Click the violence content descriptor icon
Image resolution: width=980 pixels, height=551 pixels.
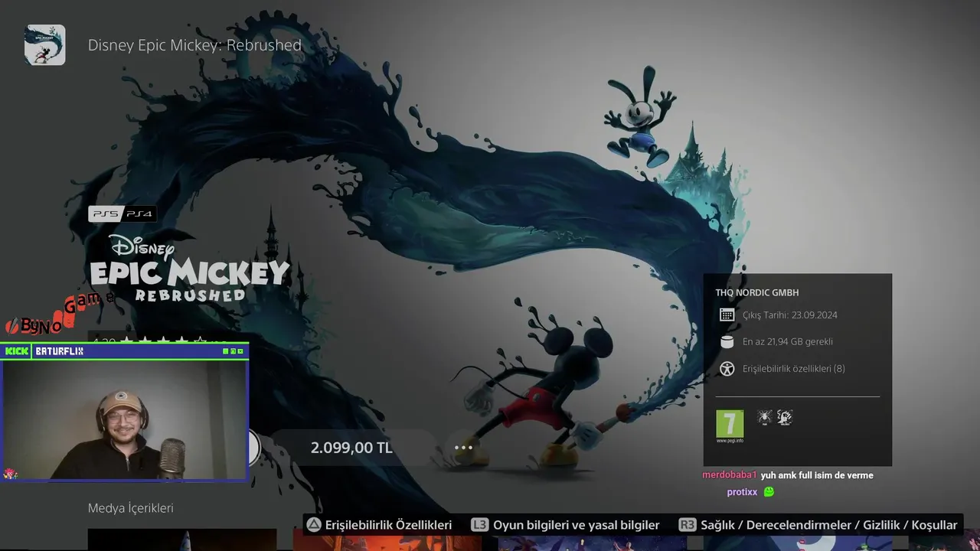click(x=784, y=417)
